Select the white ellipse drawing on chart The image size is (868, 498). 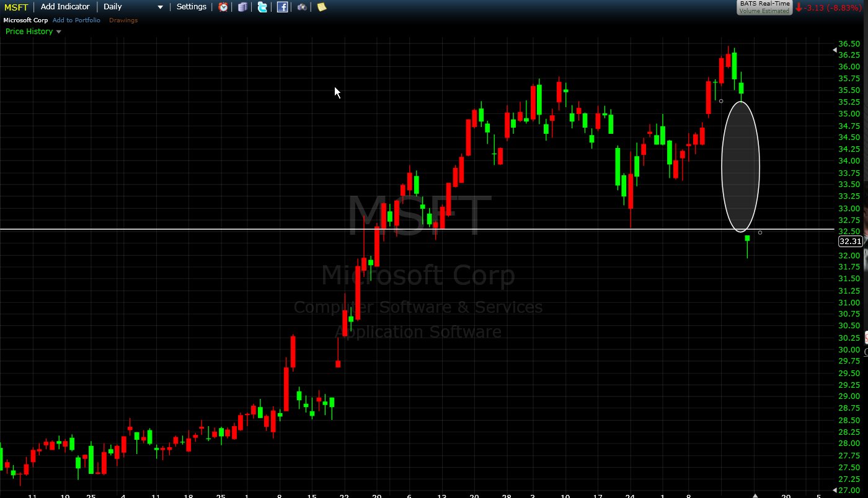point(741,167)
